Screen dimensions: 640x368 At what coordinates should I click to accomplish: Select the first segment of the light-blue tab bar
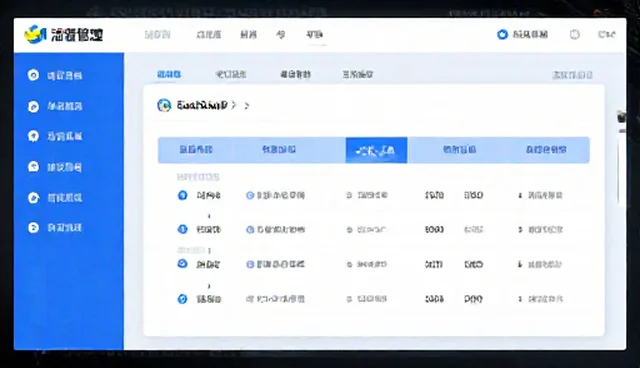196,150
